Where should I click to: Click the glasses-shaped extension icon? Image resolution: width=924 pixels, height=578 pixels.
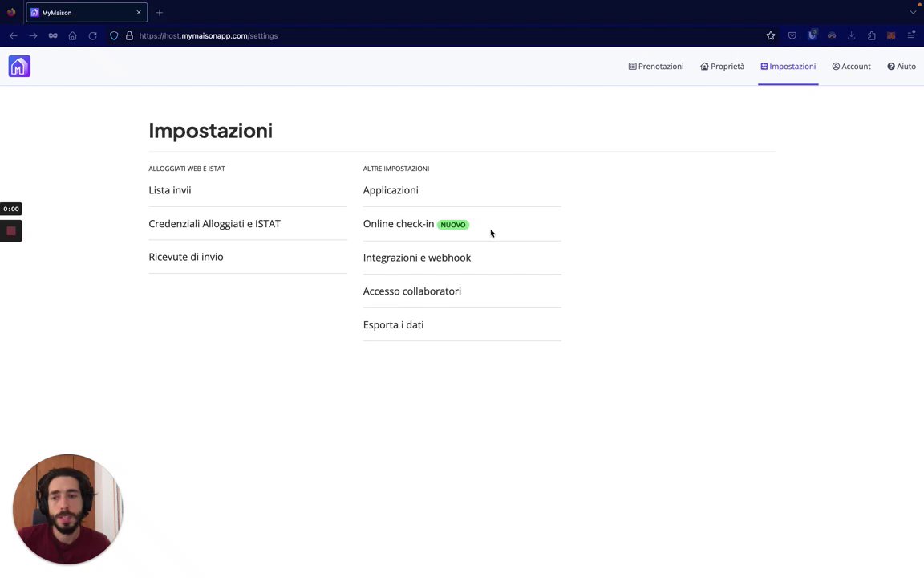832,36
